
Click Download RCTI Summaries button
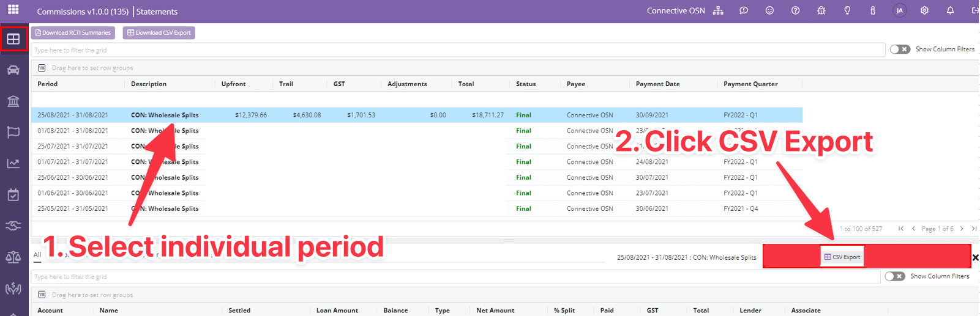tap(73, 33)
